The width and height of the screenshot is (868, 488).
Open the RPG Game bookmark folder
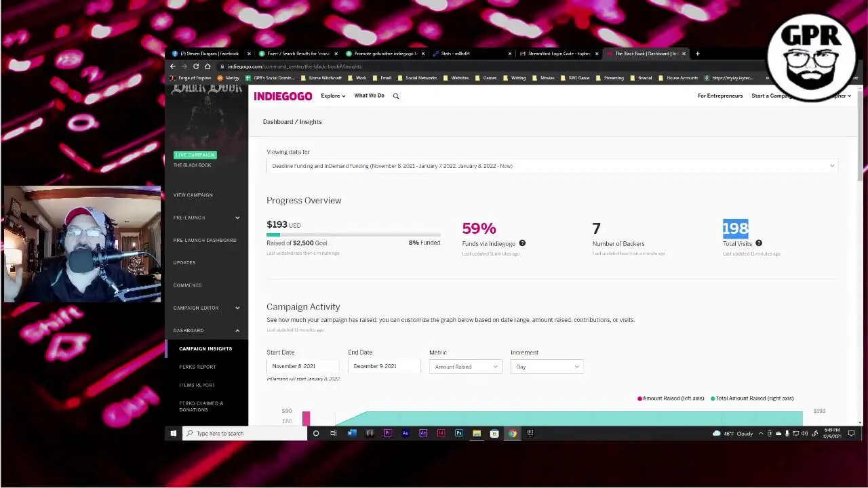(575, 78)
